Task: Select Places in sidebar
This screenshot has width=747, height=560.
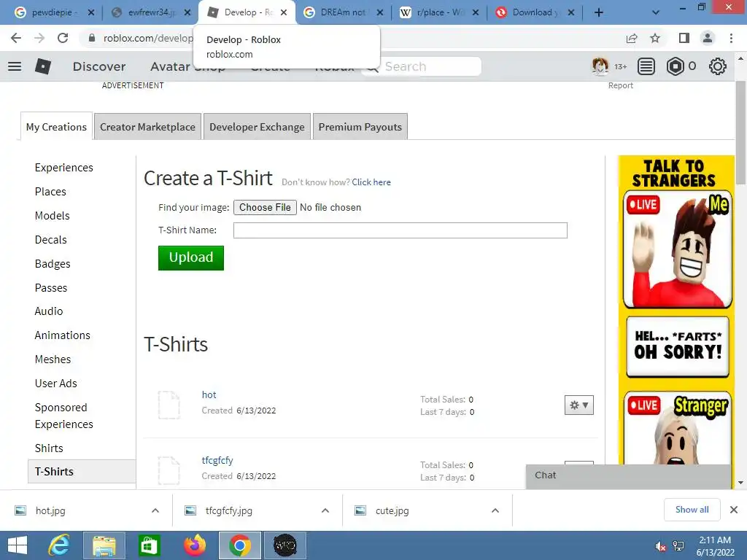Action: tap(50, 192)
